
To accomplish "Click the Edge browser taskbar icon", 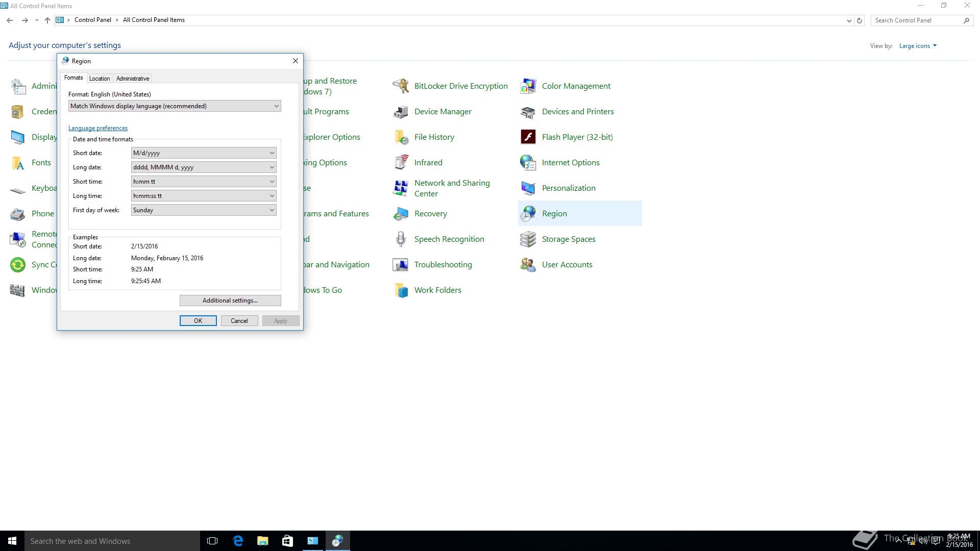I will point(238,541).
